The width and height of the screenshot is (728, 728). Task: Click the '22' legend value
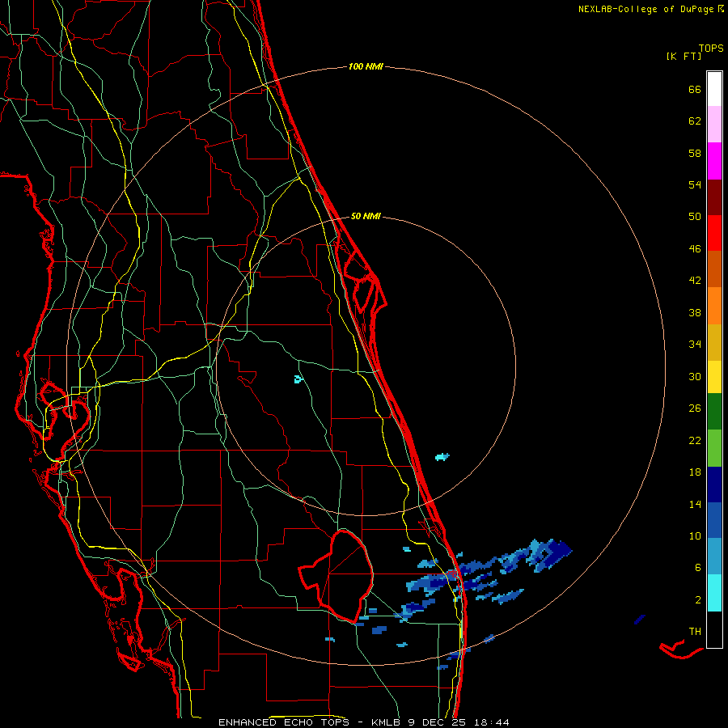pos(695,440)
